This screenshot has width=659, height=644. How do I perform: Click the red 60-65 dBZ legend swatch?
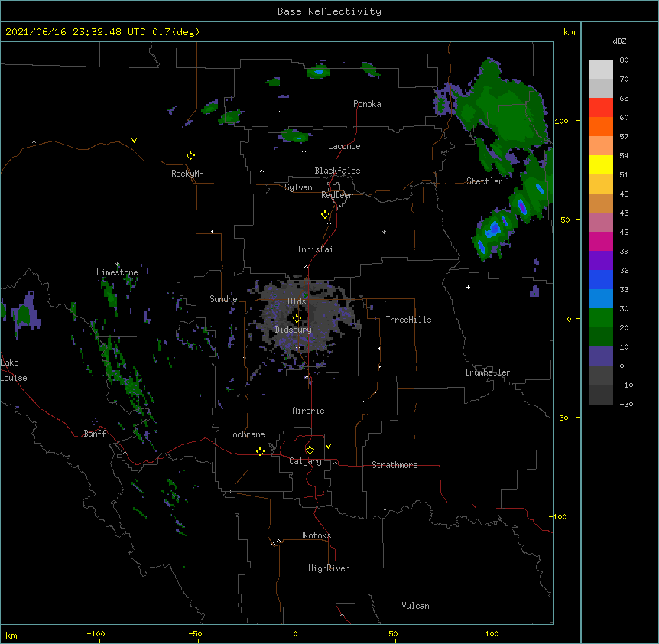click(x=601, y=107)
